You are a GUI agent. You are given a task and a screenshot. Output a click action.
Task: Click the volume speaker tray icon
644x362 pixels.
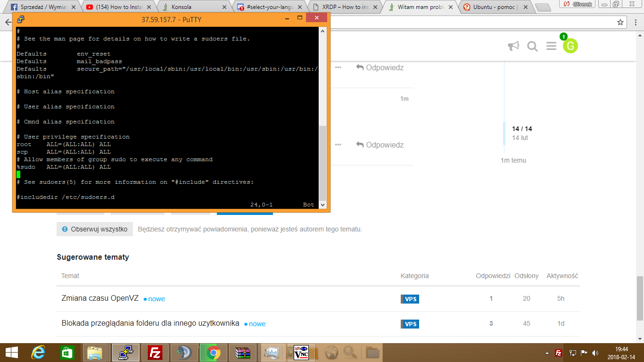(595, 353)
